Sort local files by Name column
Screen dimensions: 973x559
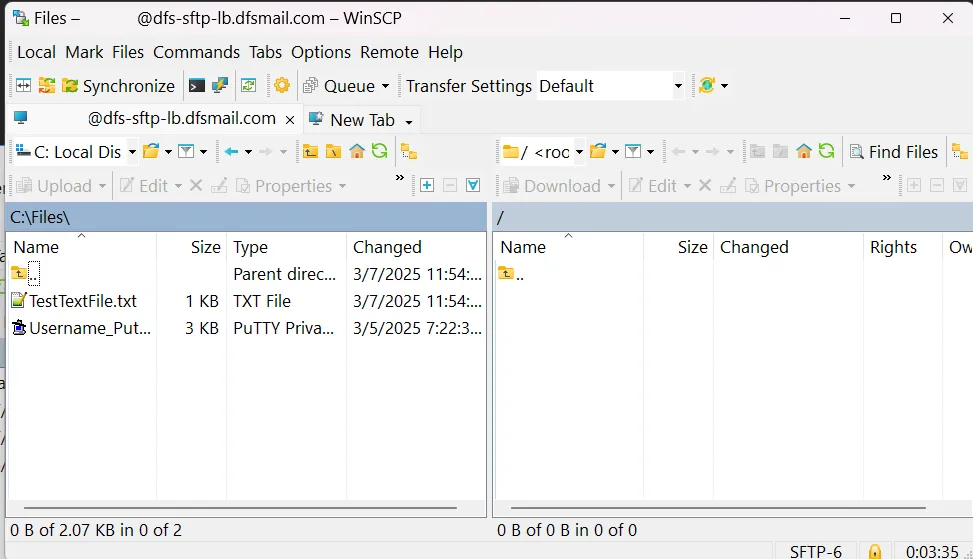[81, 247]
